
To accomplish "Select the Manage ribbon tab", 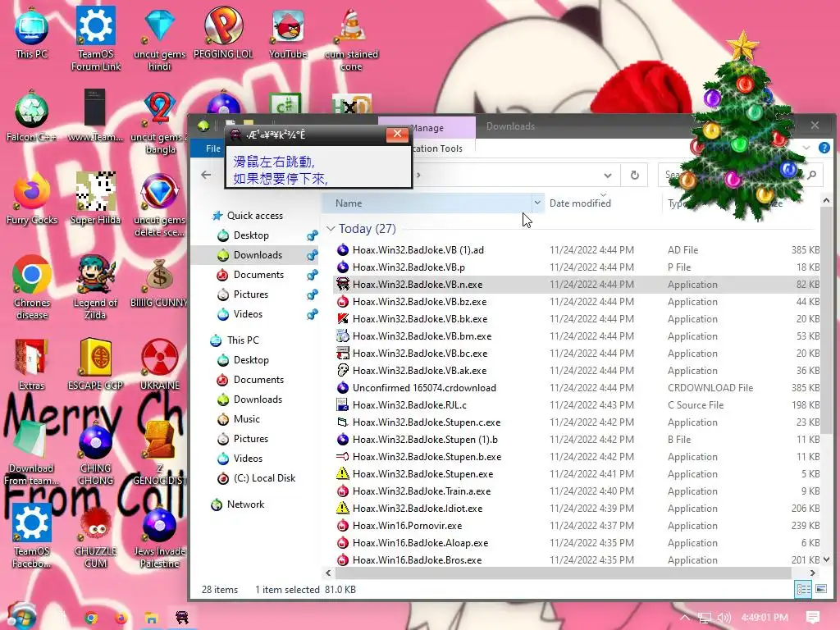I will point(427,127).
